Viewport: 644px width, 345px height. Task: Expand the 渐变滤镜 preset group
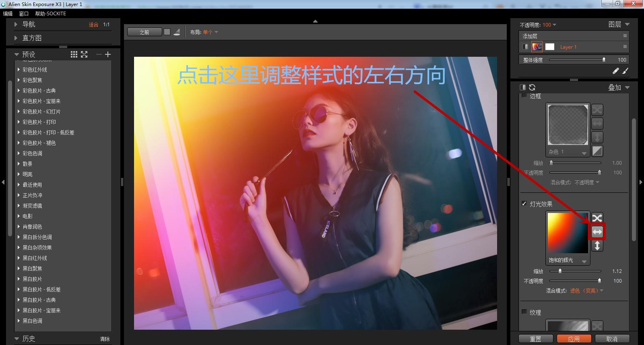pyautogui.click(x=19, y=206)
